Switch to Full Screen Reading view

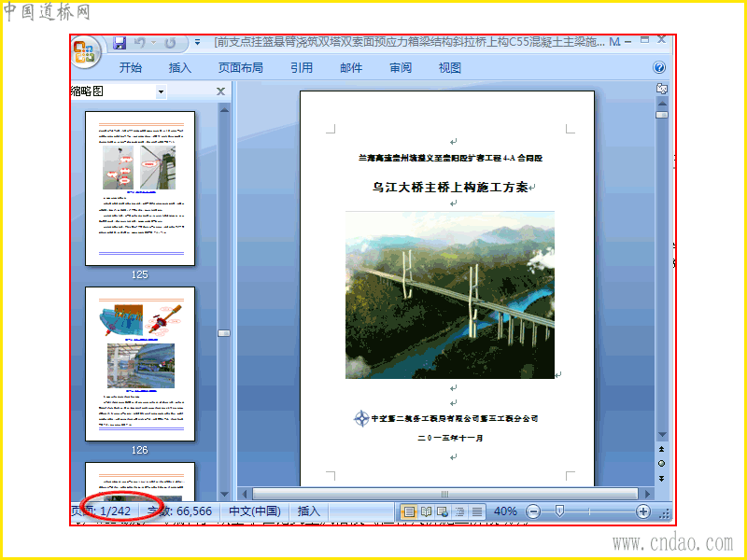pos(426,511)
